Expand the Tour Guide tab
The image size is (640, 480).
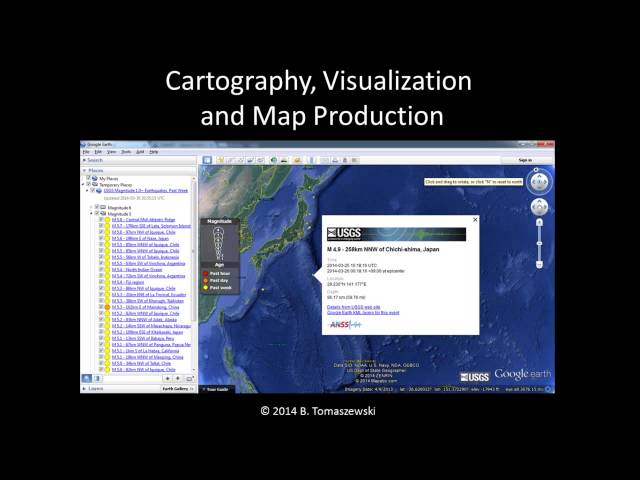(x=217, y=389)
